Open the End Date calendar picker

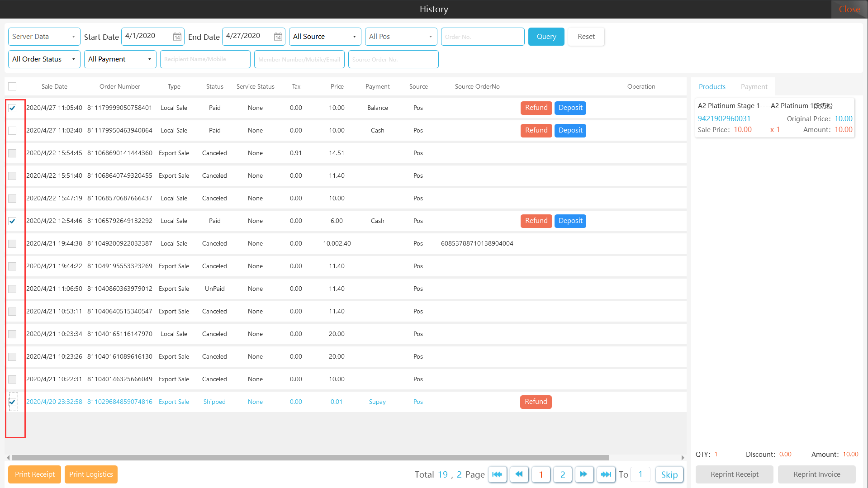click(278, 37)
